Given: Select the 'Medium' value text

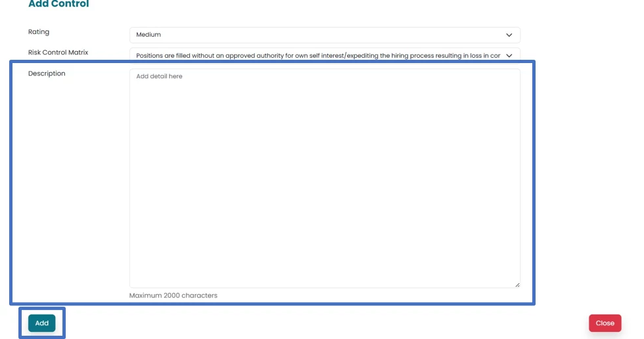Looking at the screenshot, I should click(149, 35).
